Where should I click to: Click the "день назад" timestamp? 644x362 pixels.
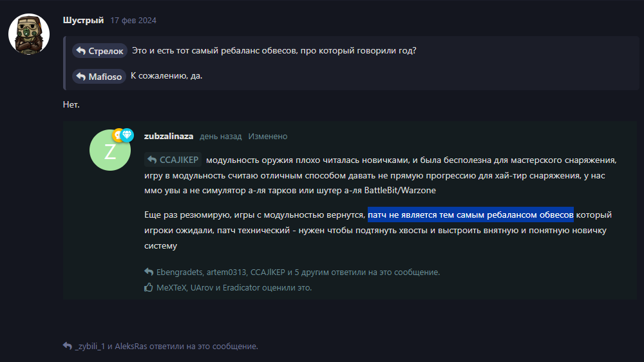pyautogui.click(x=221, y=137)
